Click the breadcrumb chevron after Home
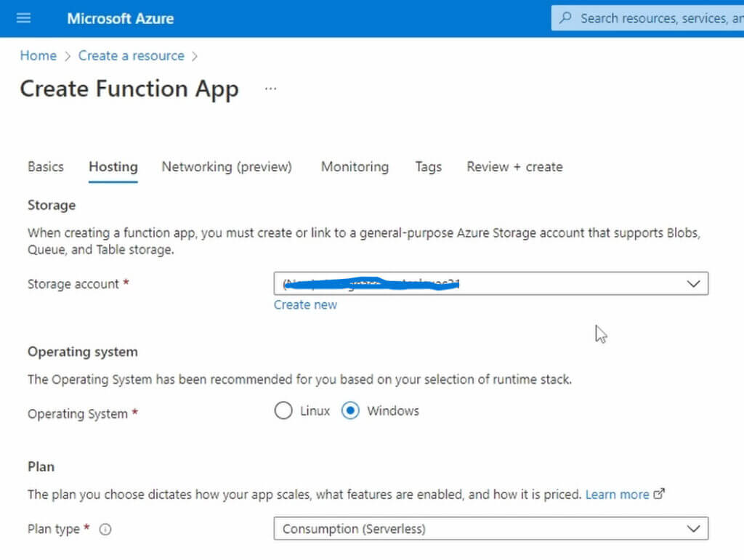This screenshot has width=744, height=560. [x=67, y=56]
